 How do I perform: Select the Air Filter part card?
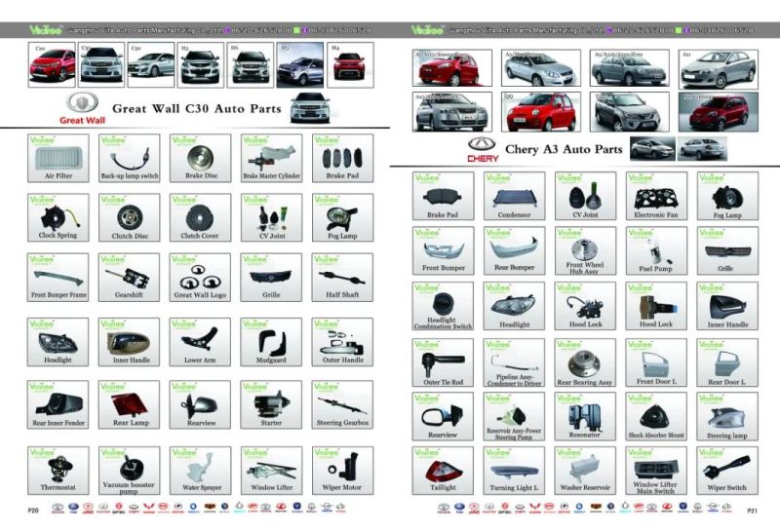tap(58, 158)
